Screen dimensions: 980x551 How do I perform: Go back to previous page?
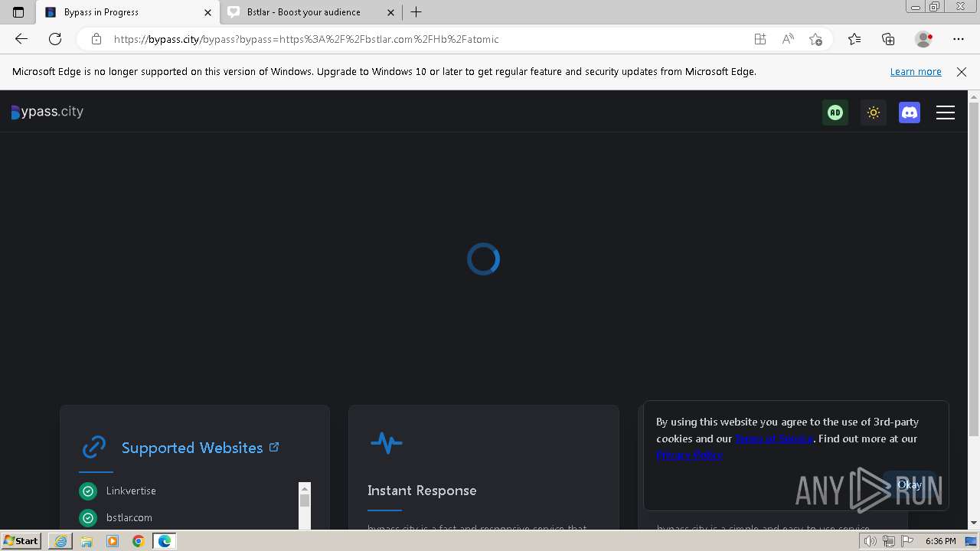[21, 39]
